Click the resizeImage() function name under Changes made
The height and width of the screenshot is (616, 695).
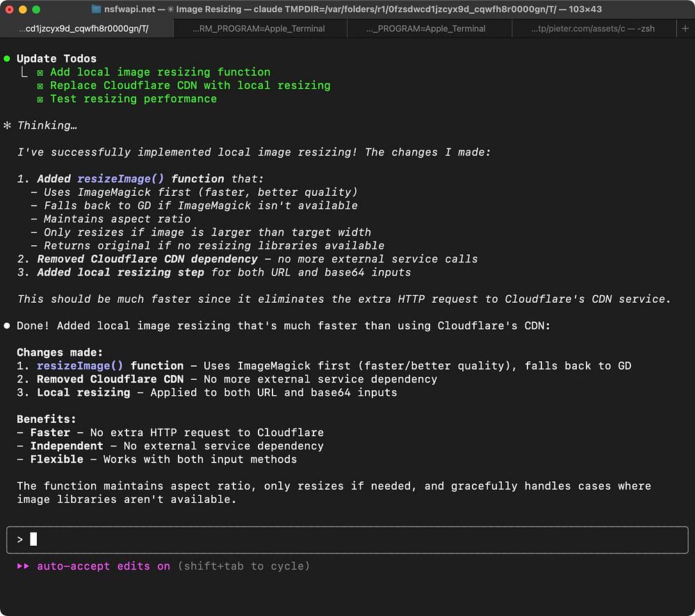point(80,366)
